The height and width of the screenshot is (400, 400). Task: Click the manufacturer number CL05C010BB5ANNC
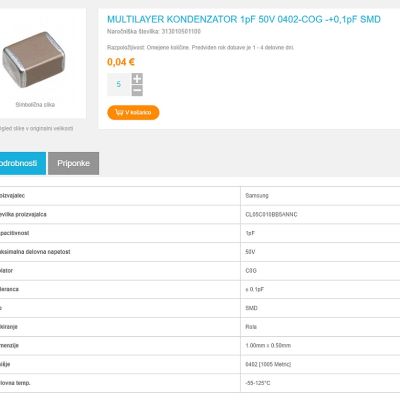pyautogui.click(x=271, y=214)
